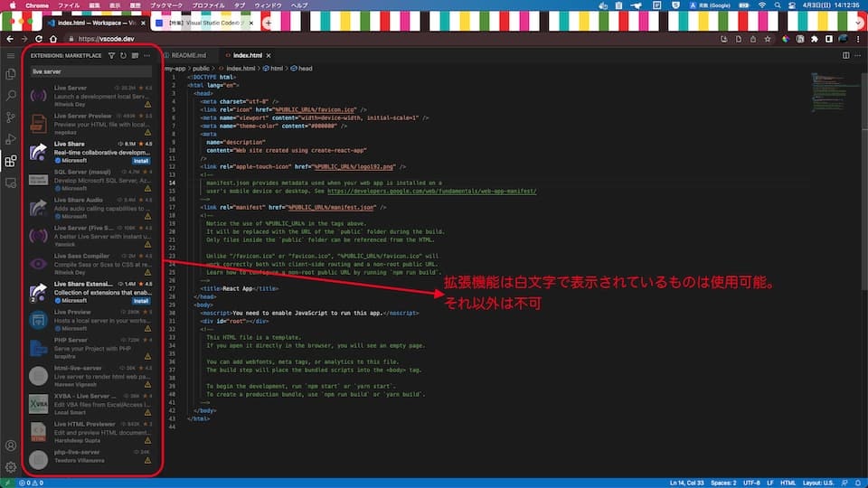868x488 pixels.
Task: Open the Accounts menu icon
Action: [x=11, y=446]
